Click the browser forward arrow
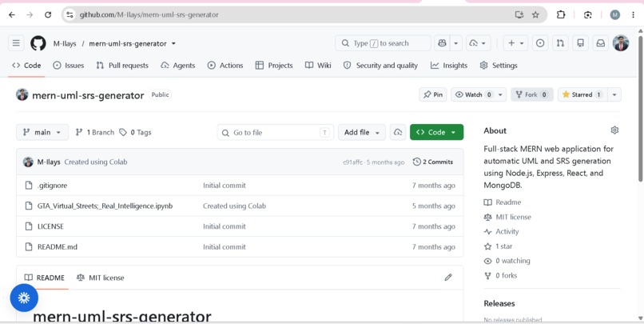This screenshot has width=644, height=324. click(x=30, y=15)
